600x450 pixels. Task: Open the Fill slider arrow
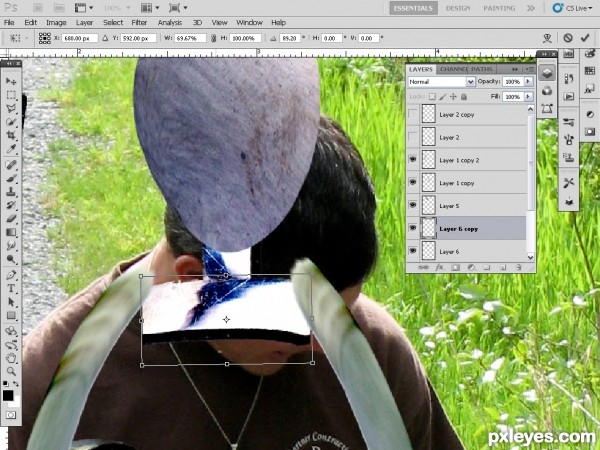[528, 96]
